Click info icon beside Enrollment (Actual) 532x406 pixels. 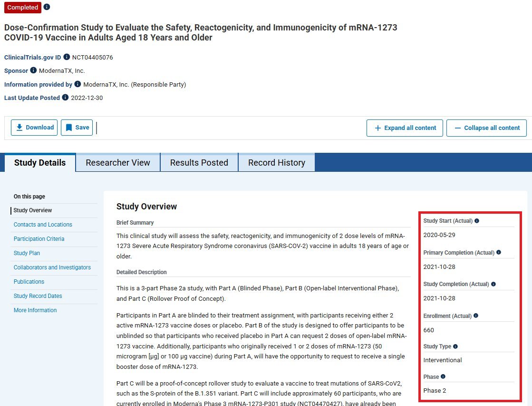point(476,316)
